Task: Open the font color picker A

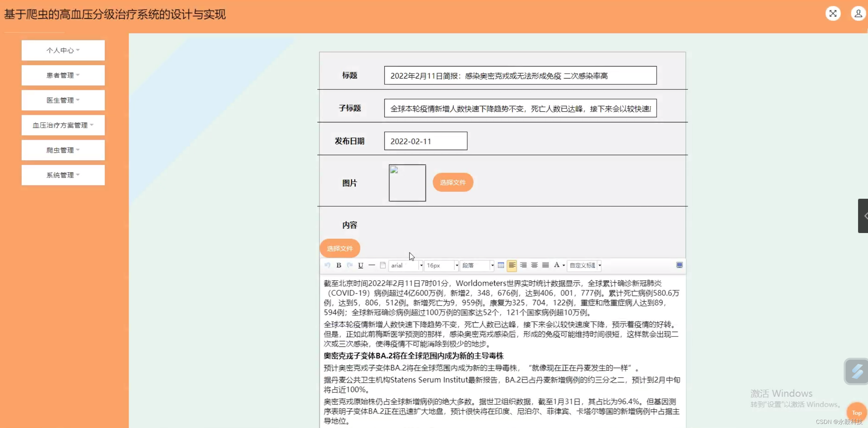Action: [557, 265]
